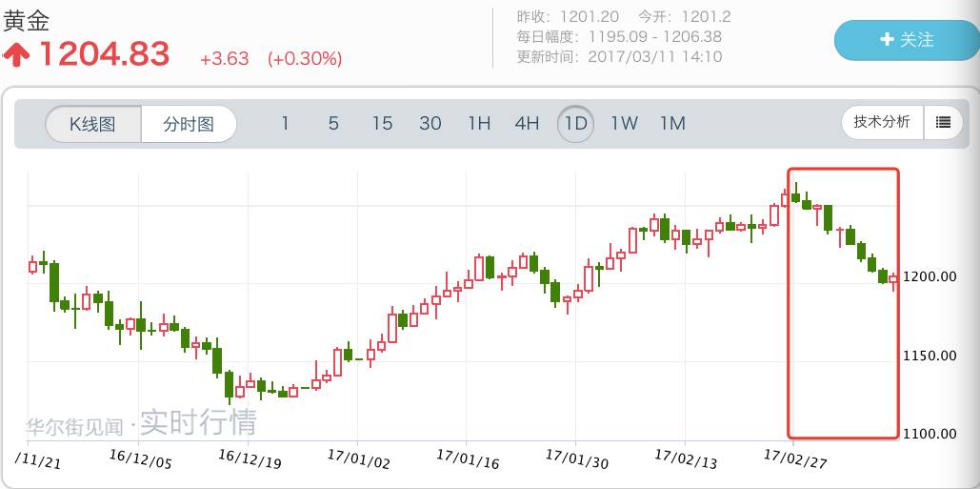Select the 1M interval

pos(672,124)
